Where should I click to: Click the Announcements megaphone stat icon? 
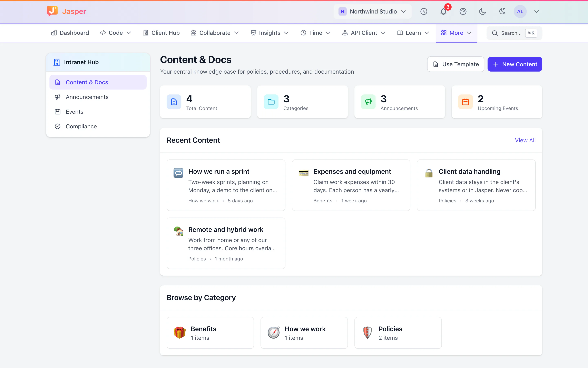(x=368, y=102)
